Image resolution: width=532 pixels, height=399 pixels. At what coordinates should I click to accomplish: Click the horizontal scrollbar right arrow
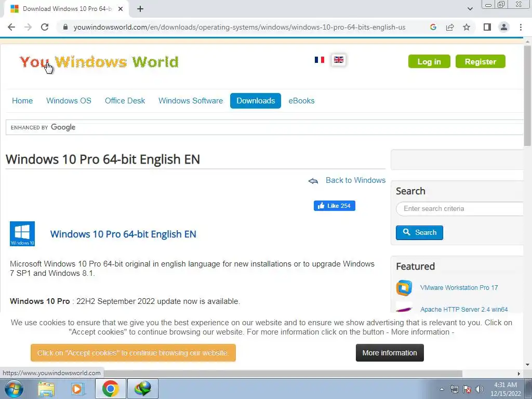pos(519,374)
